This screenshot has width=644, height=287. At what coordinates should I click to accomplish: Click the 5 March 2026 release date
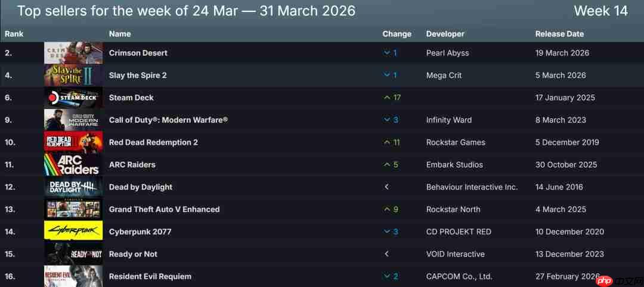click(x=560, y=76)
